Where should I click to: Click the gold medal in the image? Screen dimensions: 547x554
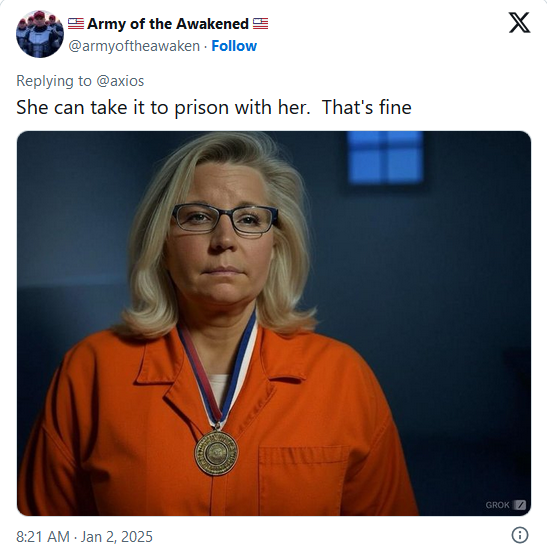pos(216,453)
